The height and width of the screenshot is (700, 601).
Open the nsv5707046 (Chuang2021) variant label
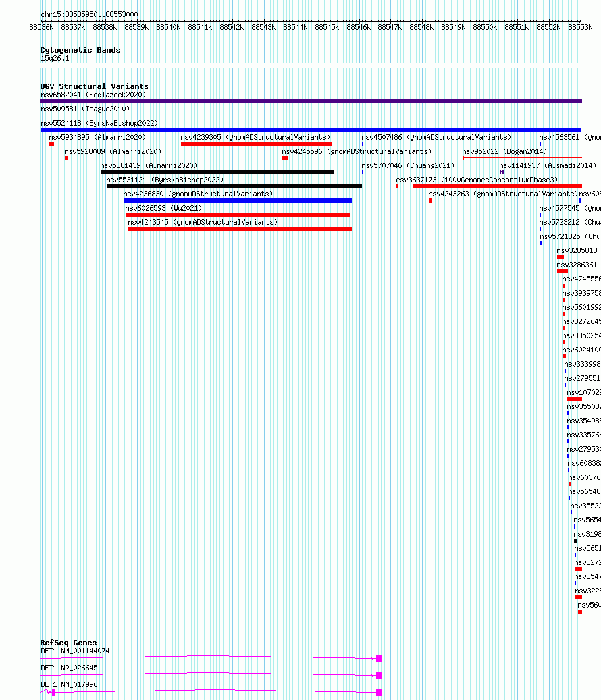(408, 165)
